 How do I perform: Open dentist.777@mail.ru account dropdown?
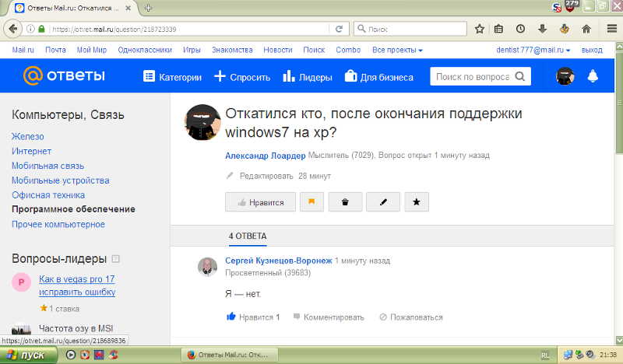(533, 50)
